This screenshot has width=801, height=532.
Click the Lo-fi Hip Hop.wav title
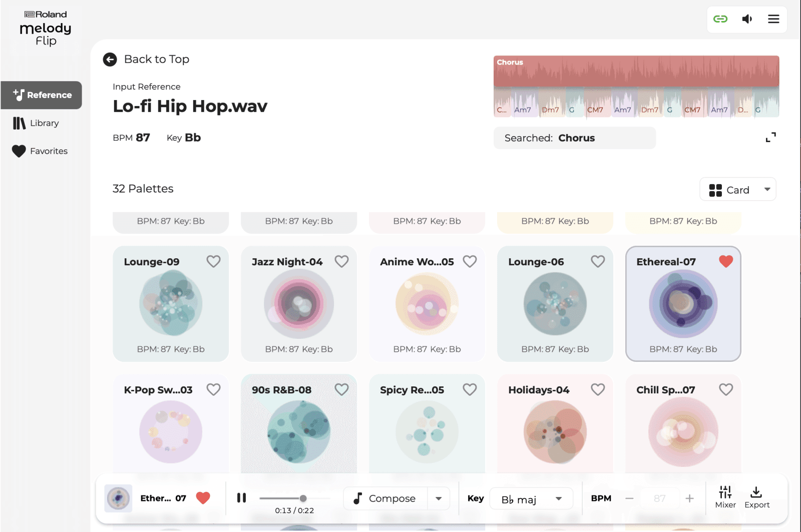[190, 106]
